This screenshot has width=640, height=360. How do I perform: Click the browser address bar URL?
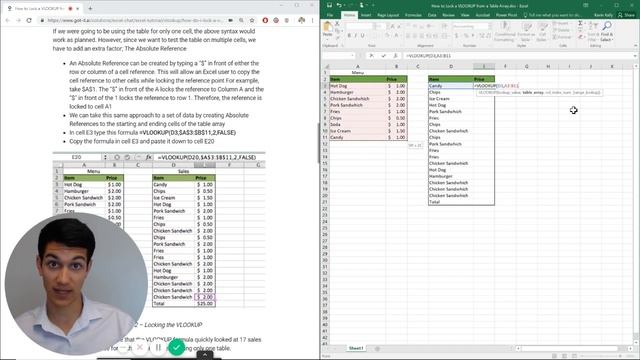pyautogui.click(x=135, y=20)
